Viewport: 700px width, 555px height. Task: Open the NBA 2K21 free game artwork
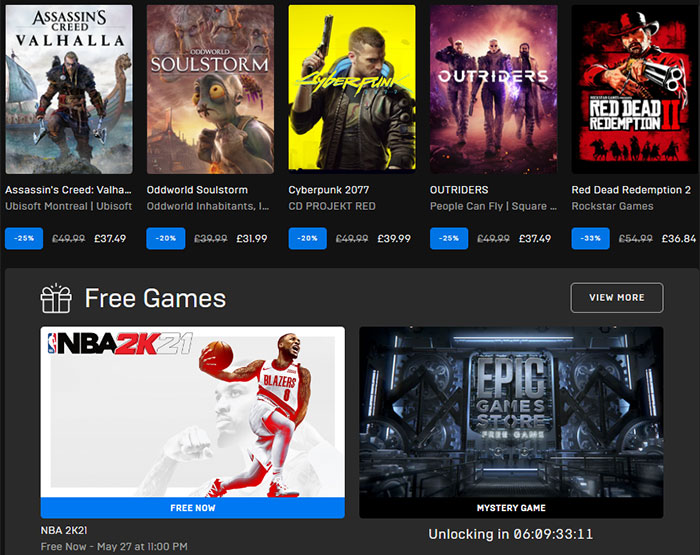click(192, 412)
